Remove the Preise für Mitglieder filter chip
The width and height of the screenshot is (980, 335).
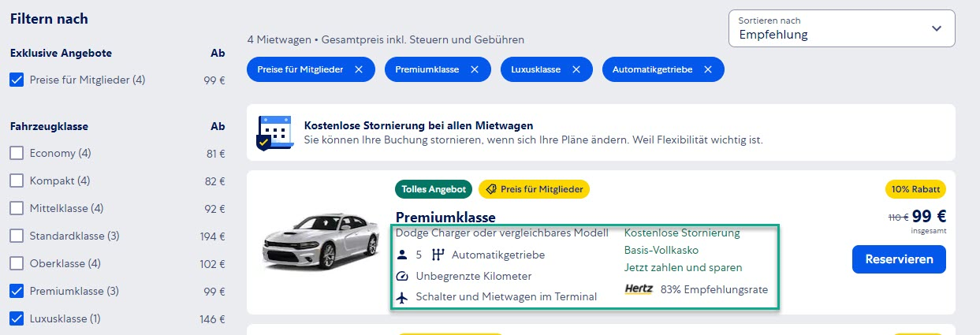(359, 69)
